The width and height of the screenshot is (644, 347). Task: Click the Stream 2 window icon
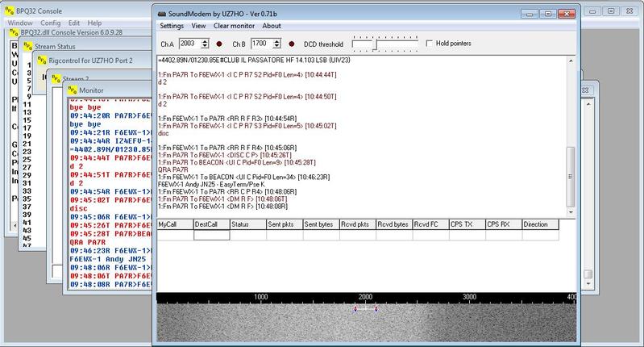pyautogui.click(x=56, y=78)
